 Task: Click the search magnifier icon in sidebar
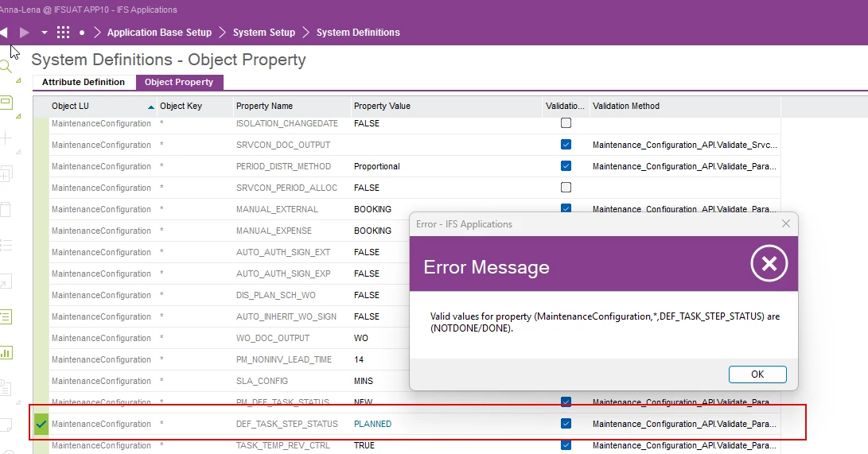pos(6,67)
